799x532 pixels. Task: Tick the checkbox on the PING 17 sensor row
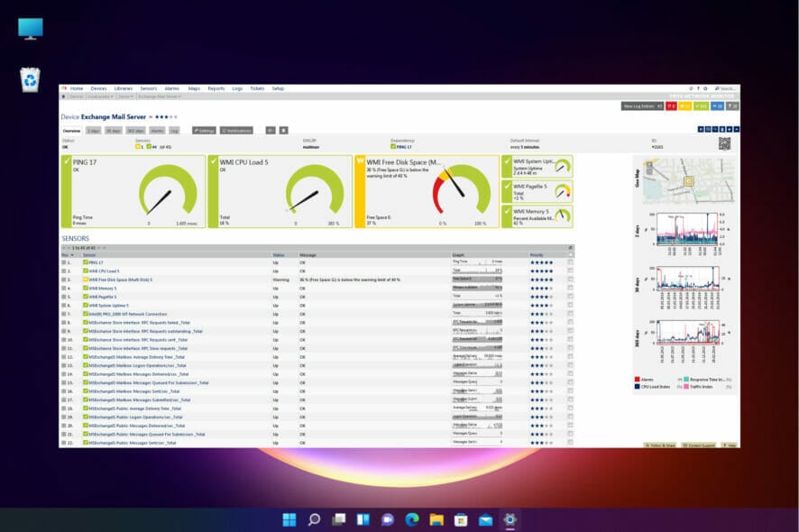click(570, 262)
